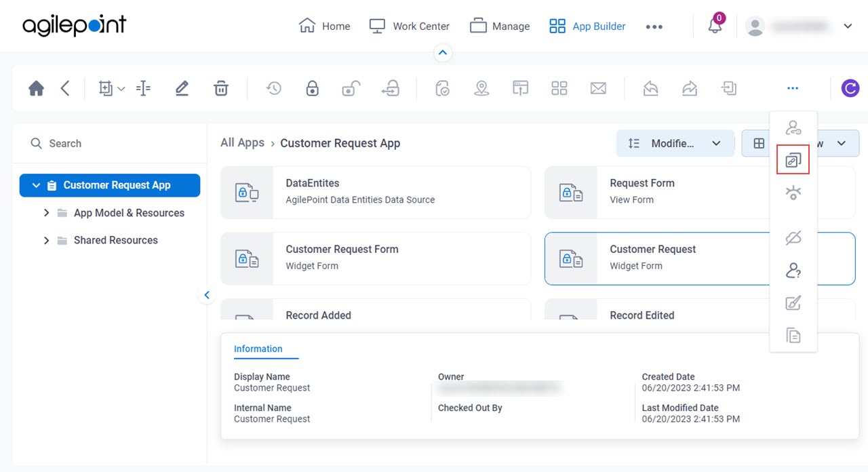Toggle the toolbar more ellipsis menu
Image resolution: width=868 pixels, height=472 pixels.
tap(793, 88)
